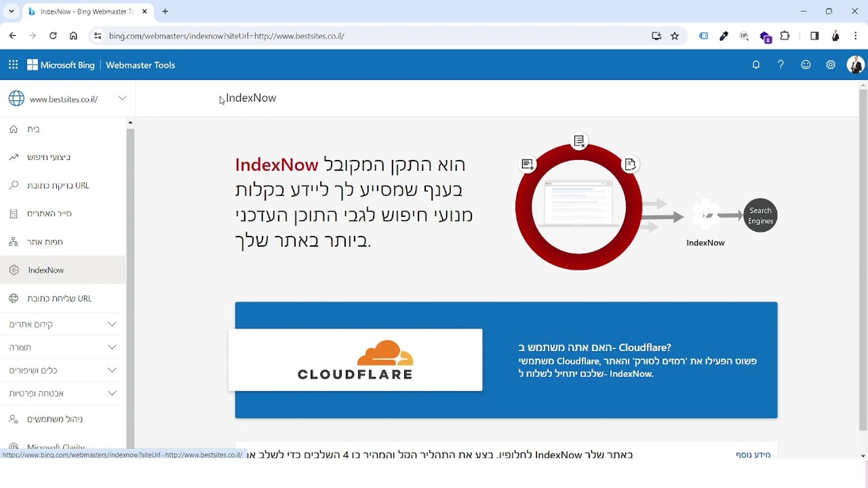This screenshot has height=488, width=868.
Task: Go back to the previous page
Action: coord(12,36)
